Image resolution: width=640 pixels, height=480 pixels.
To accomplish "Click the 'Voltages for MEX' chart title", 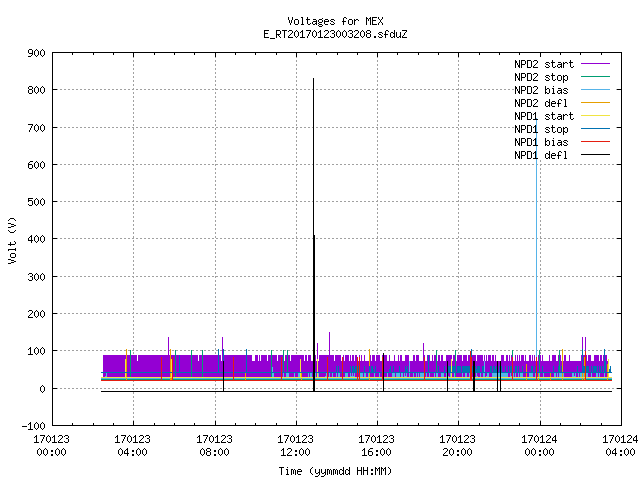I will click(335, 21).
